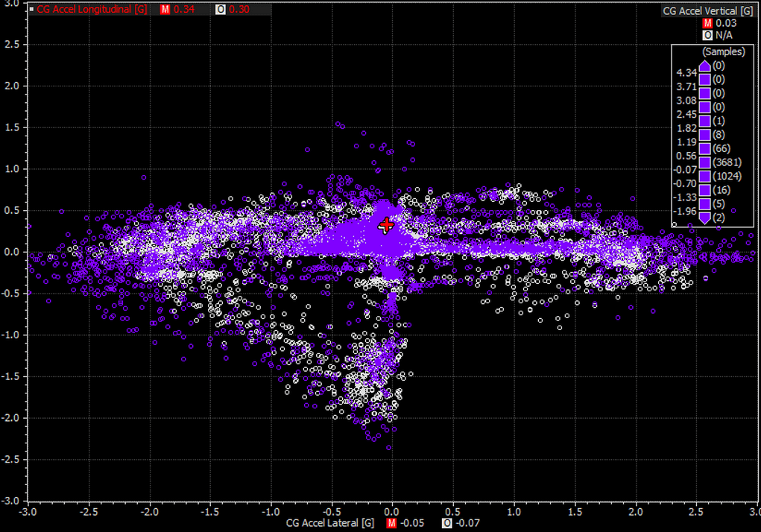Click the small square marker before CG Accel Longitudinal
761x532 pixels.
tap(31, 9)
